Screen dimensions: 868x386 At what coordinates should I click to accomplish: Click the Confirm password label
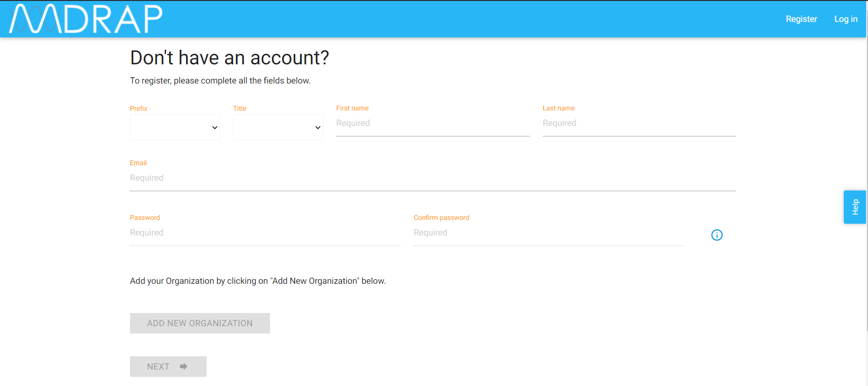pyautogui.click(x=441, y=218)
